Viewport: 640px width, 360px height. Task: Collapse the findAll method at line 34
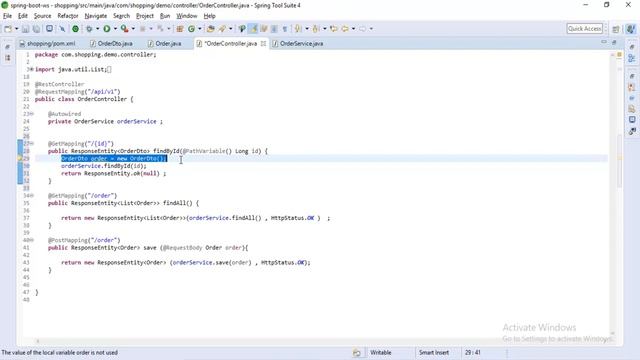pyautogui.click(x=32, y=196)
